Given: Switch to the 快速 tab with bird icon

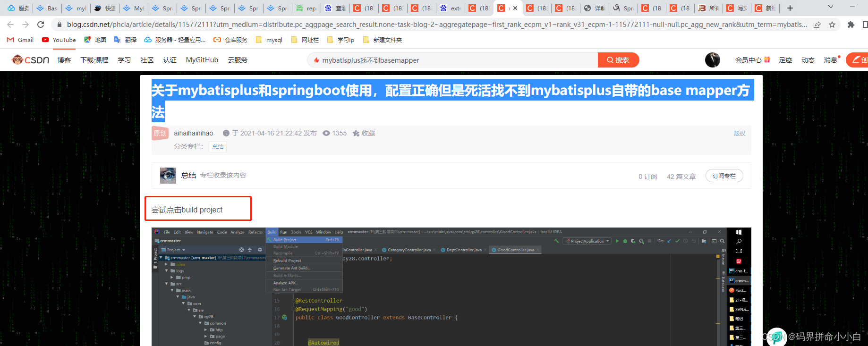Looking at the screenshot, I should pyautogui.click(x=105, y=8).
